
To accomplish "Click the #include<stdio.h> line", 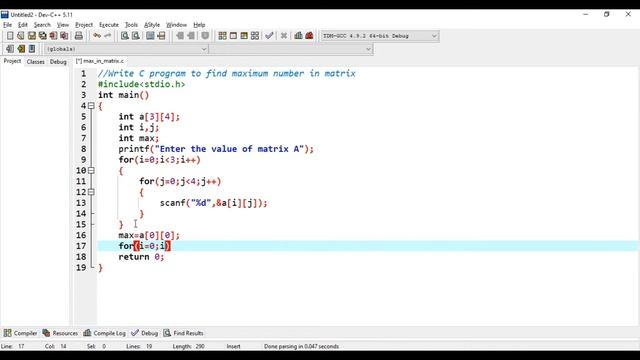I will pos(141,84).
